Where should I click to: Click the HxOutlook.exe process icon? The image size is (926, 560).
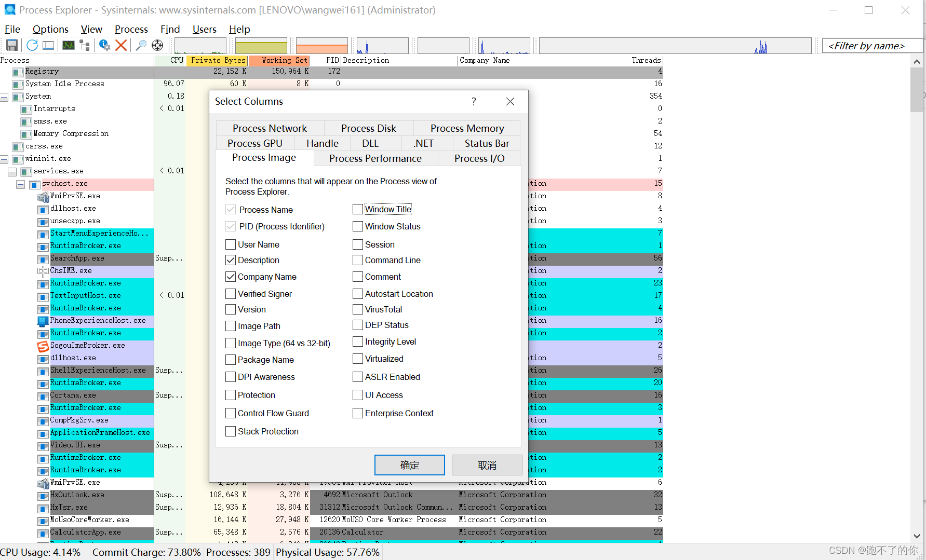[43, 496]
